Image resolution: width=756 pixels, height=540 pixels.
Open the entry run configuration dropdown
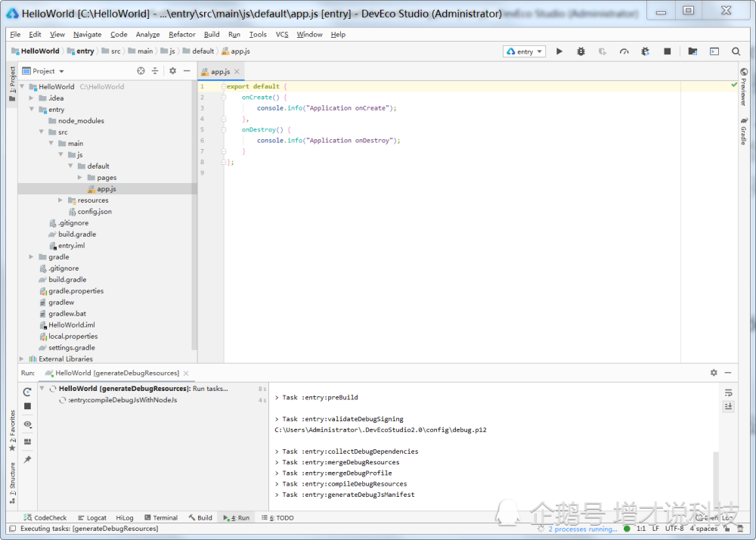click(x=524, y=51)
